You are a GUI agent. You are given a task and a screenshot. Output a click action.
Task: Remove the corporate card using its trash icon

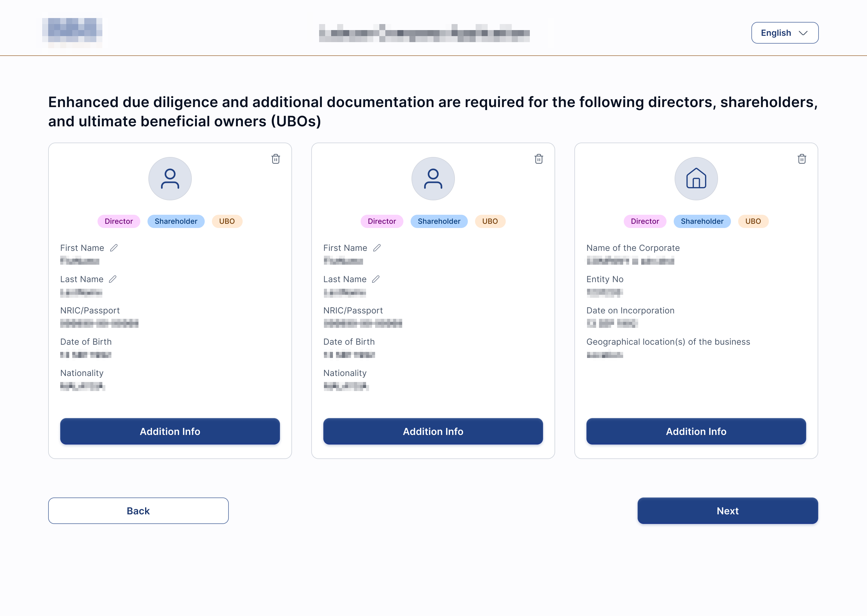coord(802,159)
